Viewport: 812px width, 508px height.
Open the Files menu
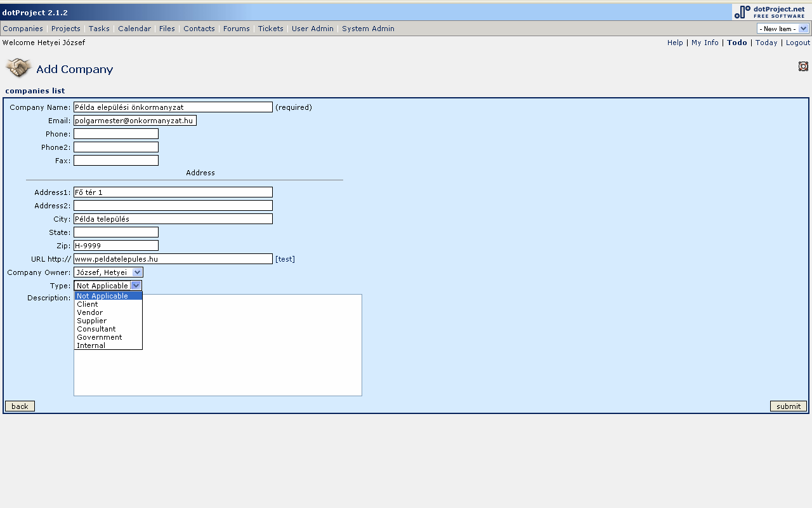[167, 29]
